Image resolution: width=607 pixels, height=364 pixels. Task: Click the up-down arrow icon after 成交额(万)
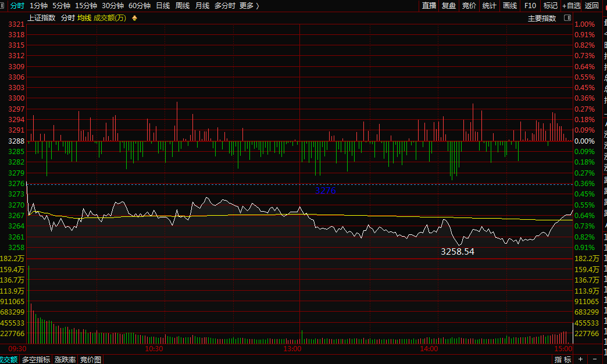(x=135, y=18)
